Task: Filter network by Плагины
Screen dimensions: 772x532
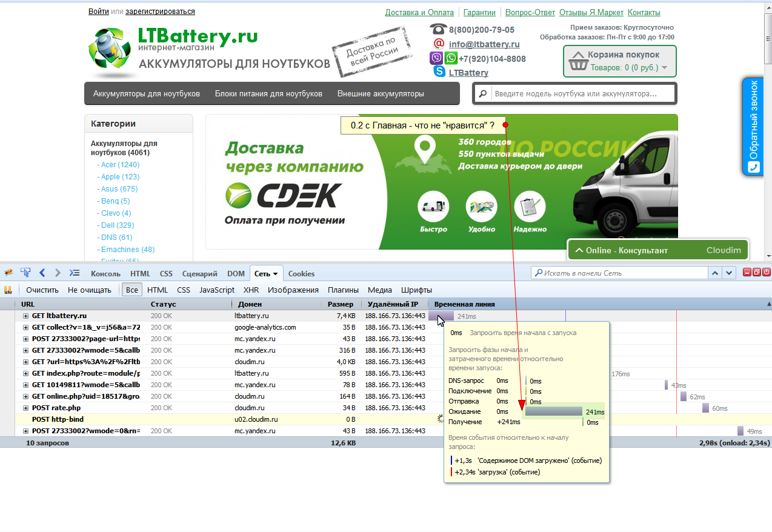Action: coord(343,290)
